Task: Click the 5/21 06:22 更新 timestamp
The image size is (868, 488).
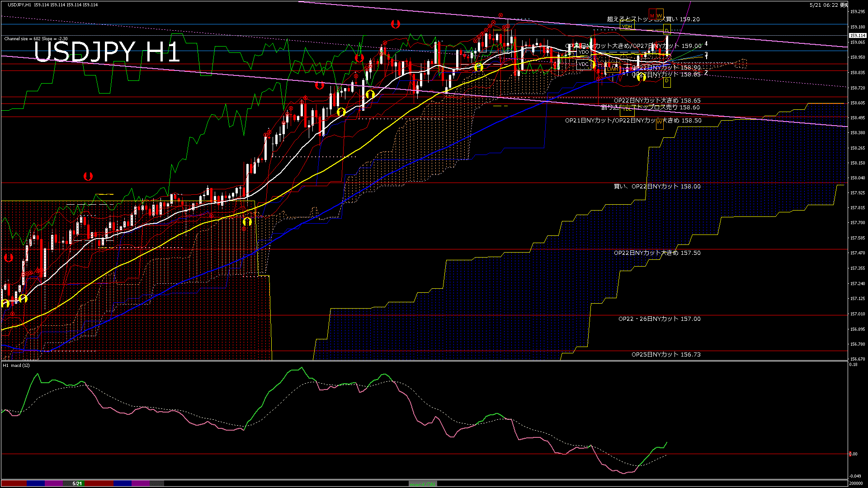Action: tap(829, 5)
